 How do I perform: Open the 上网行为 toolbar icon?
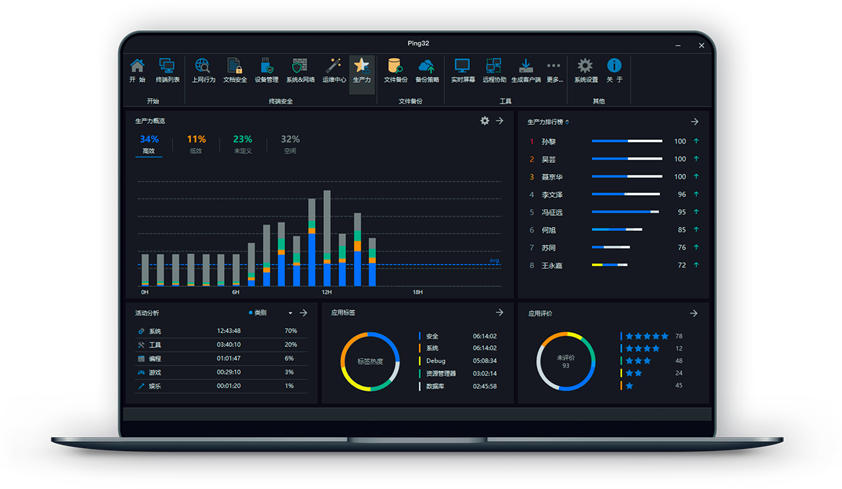[x=203, y=67]
